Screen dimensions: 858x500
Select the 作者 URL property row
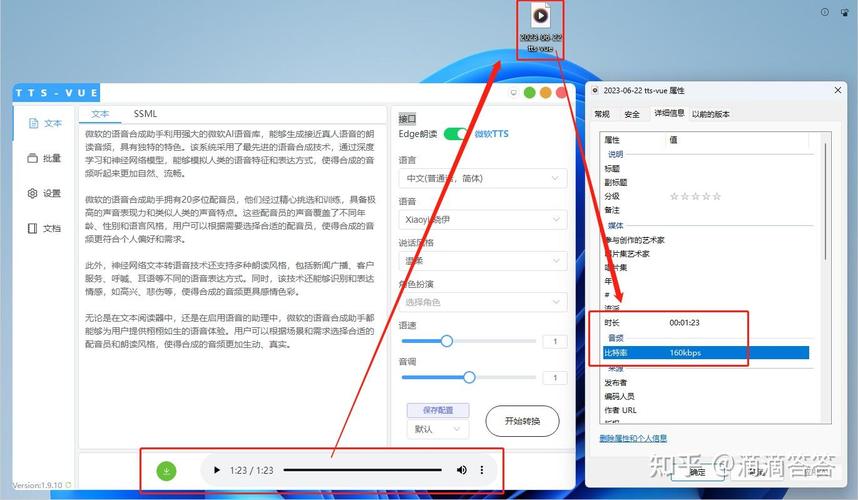point(705,410)
